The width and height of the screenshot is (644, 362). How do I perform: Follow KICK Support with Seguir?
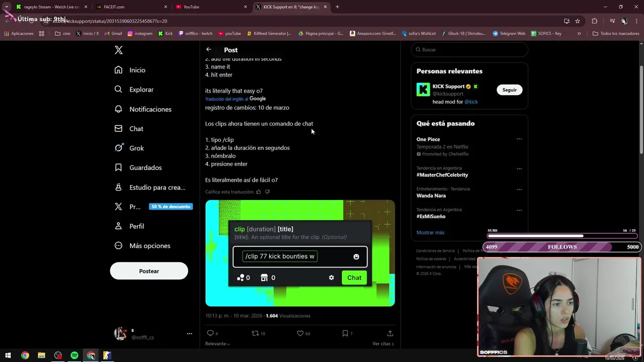coord(509,90)
